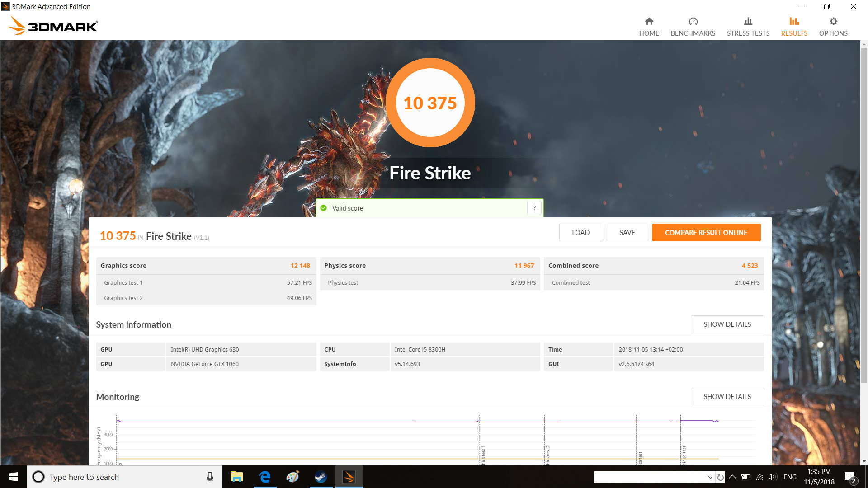Click the Cortana microphone icon
The width and height of the screenshot is (868, 488).
[x=210, y=477]
